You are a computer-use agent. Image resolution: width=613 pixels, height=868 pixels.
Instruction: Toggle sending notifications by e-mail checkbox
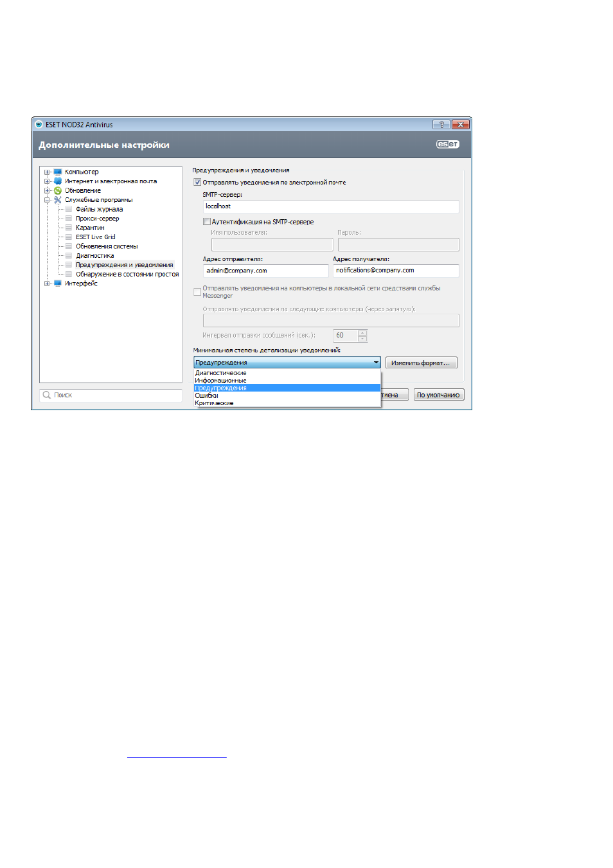pyautogui.click(x=197, y=183)
